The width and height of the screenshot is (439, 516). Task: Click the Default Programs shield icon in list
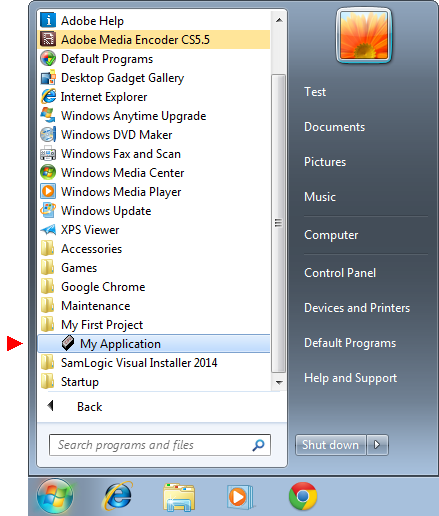point(48,58)
